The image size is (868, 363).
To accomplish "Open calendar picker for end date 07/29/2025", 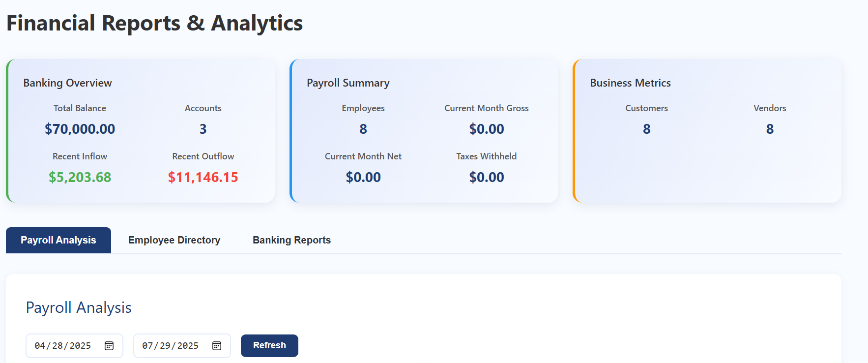I will tap(217, 346).
